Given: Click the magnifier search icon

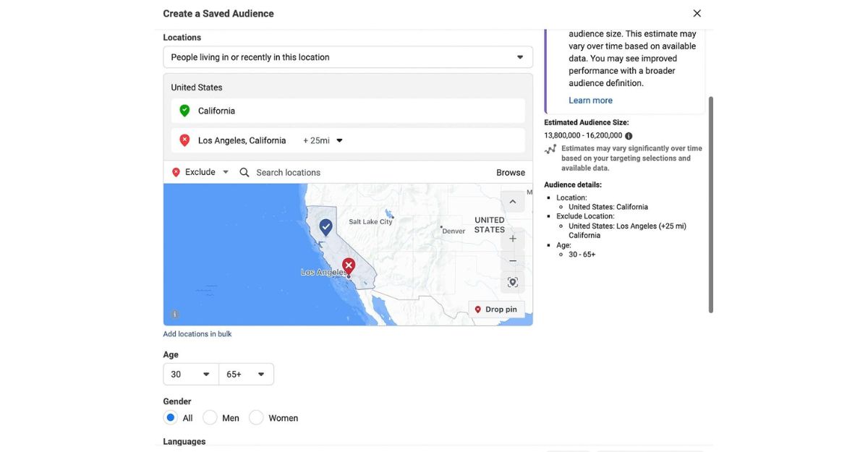Looking at the screenshot, I should pos(244,172).
